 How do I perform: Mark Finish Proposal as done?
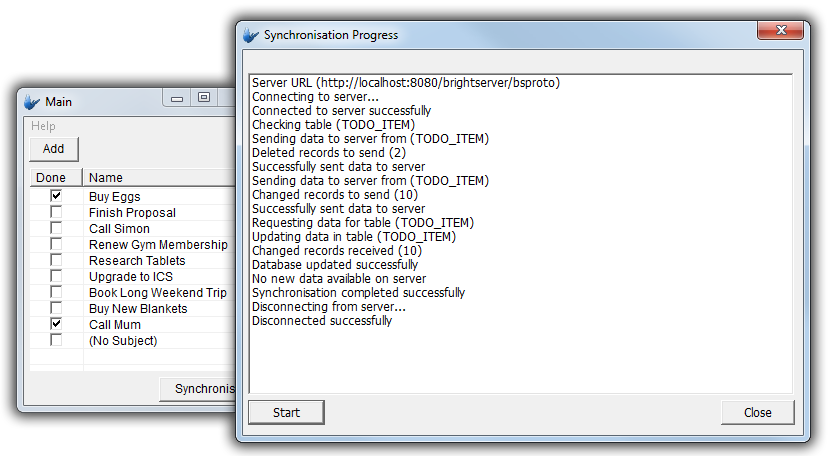point(56,212)
